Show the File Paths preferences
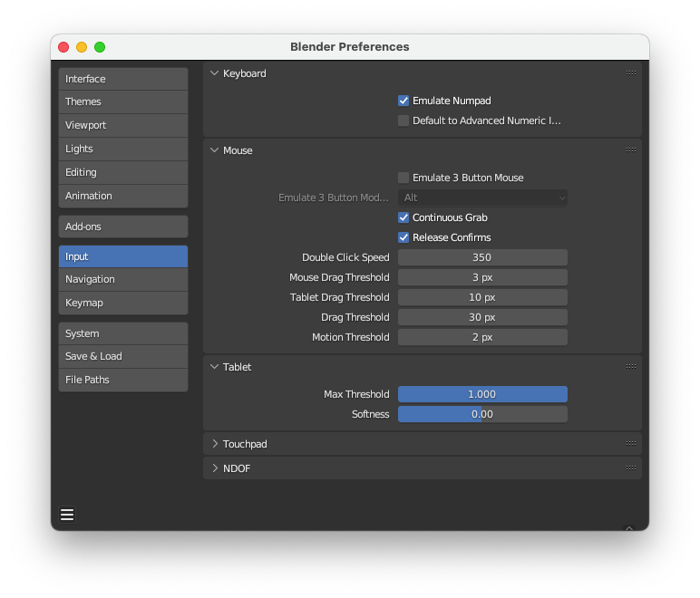The height and width of the screenshot is (598, 700). point(123,380)
